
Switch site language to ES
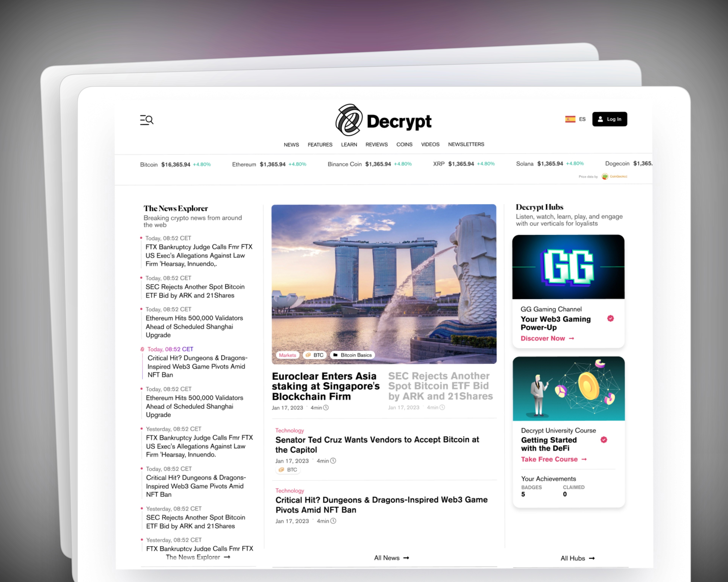click(x=582, y=119)
